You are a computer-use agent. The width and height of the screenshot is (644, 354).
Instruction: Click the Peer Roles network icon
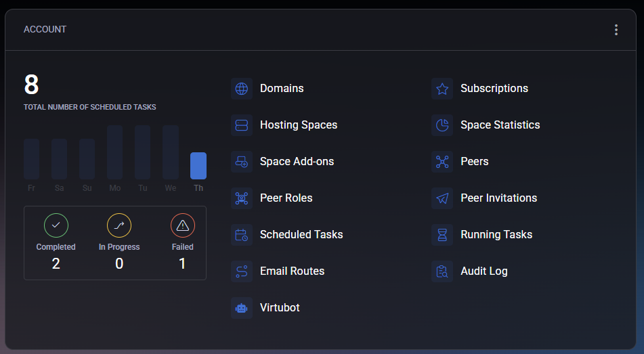[x=242, y=198]
